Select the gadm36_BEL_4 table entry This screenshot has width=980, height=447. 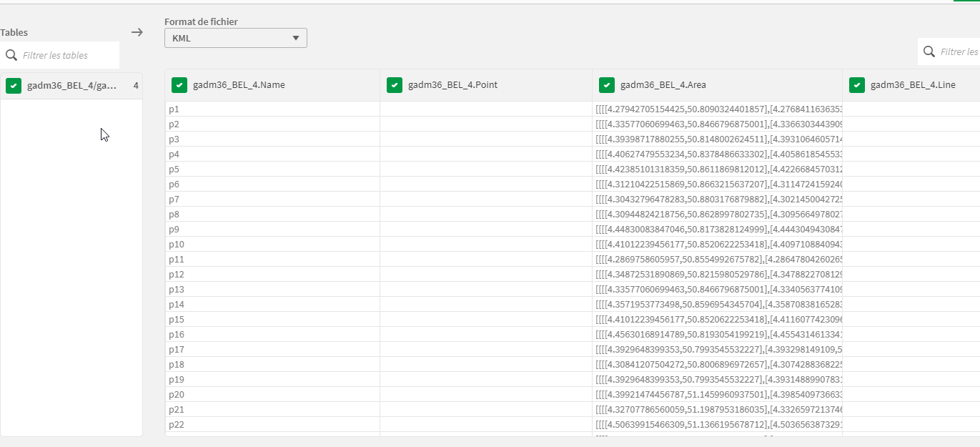click(x=71, y=86)
